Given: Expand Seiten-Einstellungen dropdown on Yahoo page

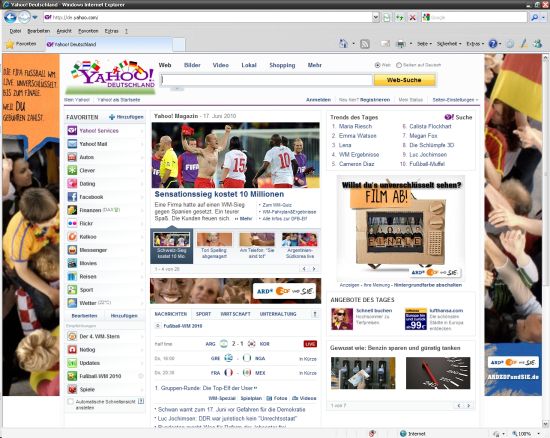Looking at the screenshot, I should point(455,100).
